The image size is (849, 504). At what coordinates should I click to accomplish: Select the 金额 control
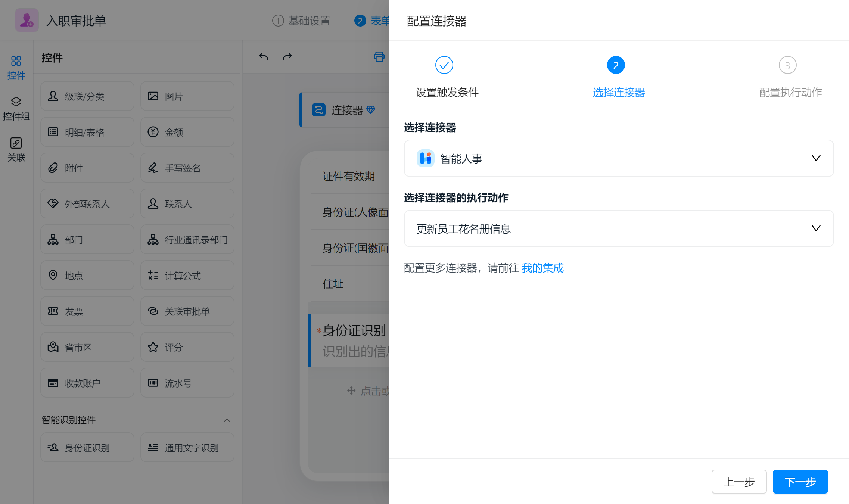coord(187,132)
